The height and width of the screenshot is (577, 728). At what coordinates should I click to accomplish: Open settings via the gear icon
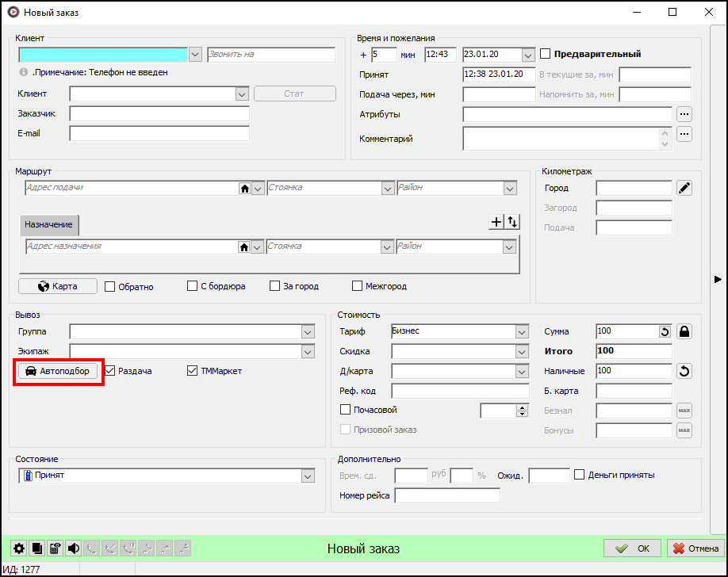click(19, 548)
